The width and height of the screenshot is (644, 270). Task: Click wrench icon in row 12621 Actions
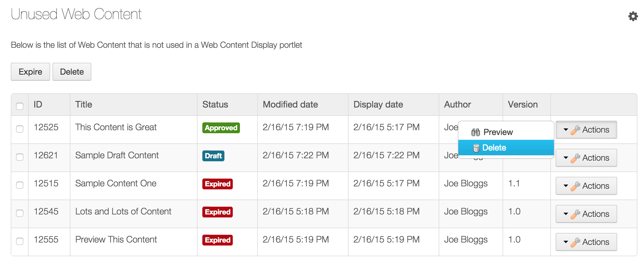click(575, 158)
